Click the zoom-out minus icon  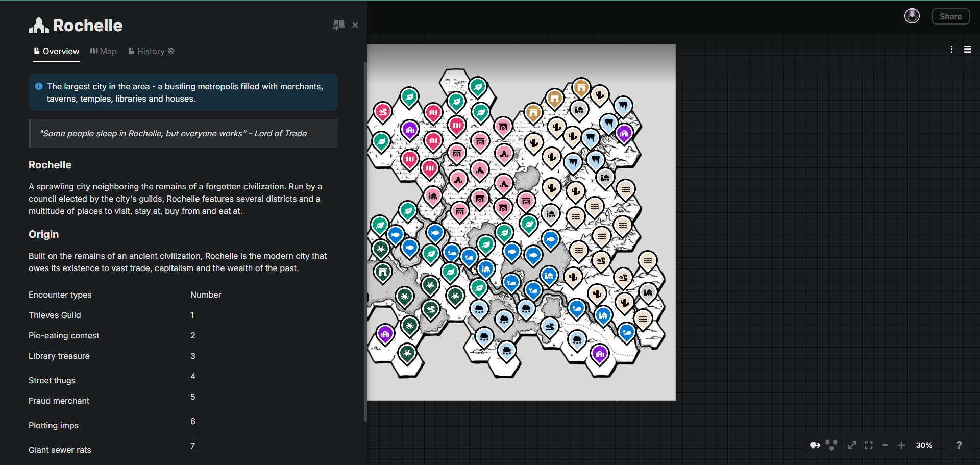[x=885, y=445]
